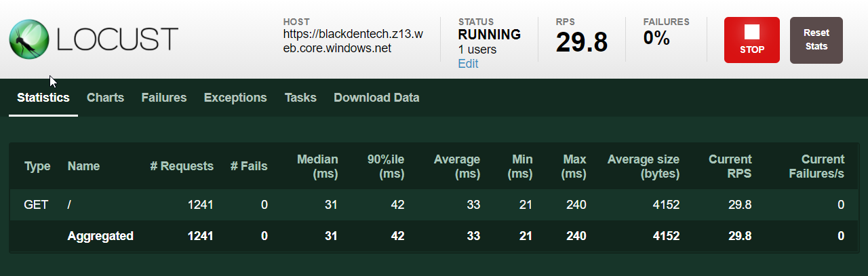This screenshot has height=276, width=868.
Task: Open the Failures tab
Action: tap(163, 98)
